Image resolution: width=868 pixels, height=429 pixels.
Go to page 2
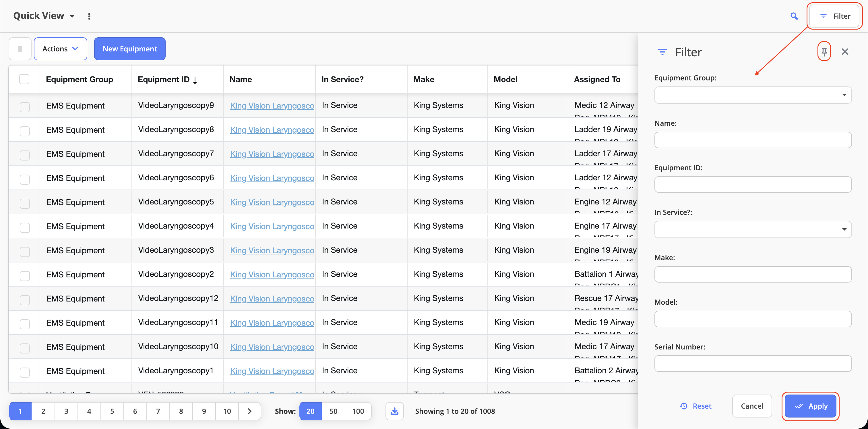[x=43, y=411]
